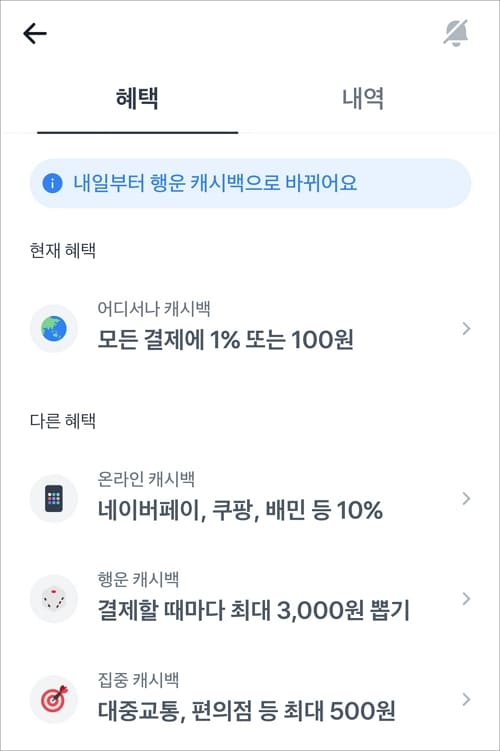The height and width of the screenshot is (751, 500).
Task: Tap the 온라인 캐시백 label text
Action: [146, 479]
